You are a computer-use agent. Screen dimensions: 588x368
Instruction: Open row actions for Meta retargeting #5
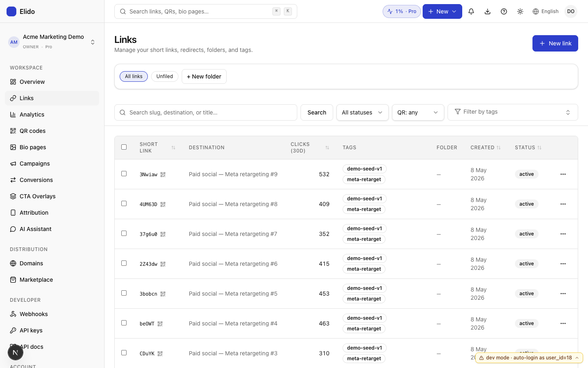[x=563, y=294]
